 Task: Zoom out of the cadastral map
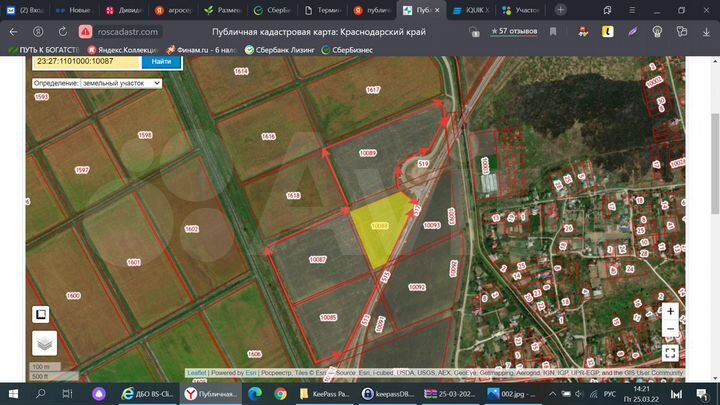coord(670,329)
